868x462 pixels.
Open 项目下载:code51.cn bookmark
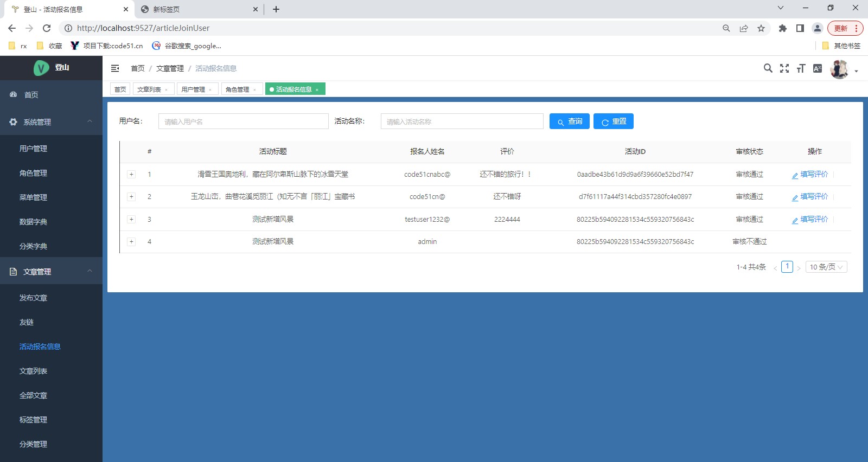(x=107, y=46)
